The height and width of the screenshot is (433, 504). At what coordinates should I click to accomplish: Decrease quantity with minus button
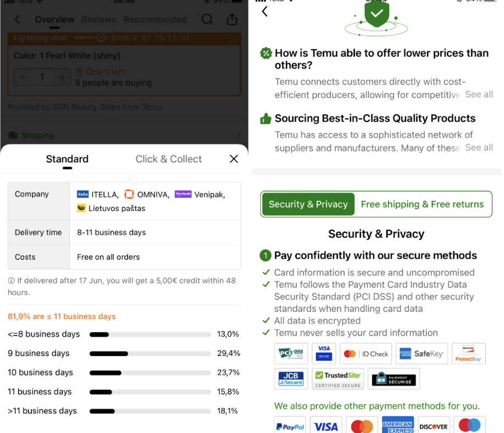coord(22,77)
